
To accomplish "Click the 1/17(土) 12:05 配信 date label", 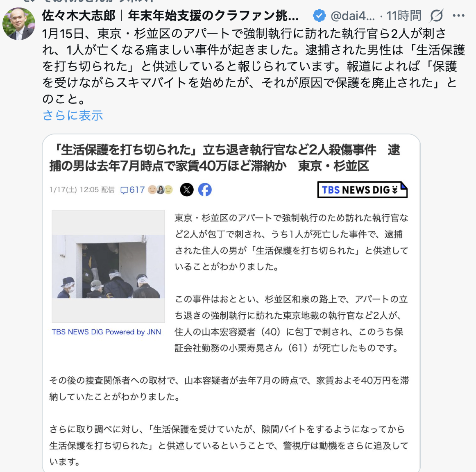I will coord(82,190).
